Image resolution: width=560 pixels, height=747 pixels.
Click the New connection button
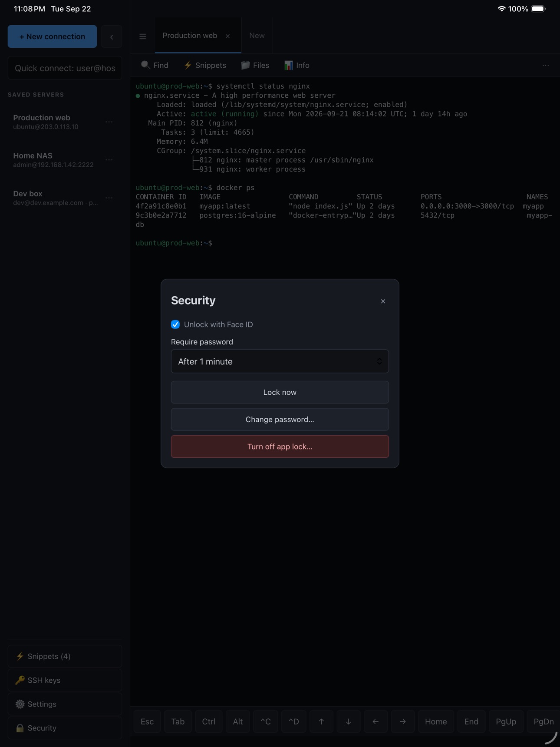(x=52, y=36)
